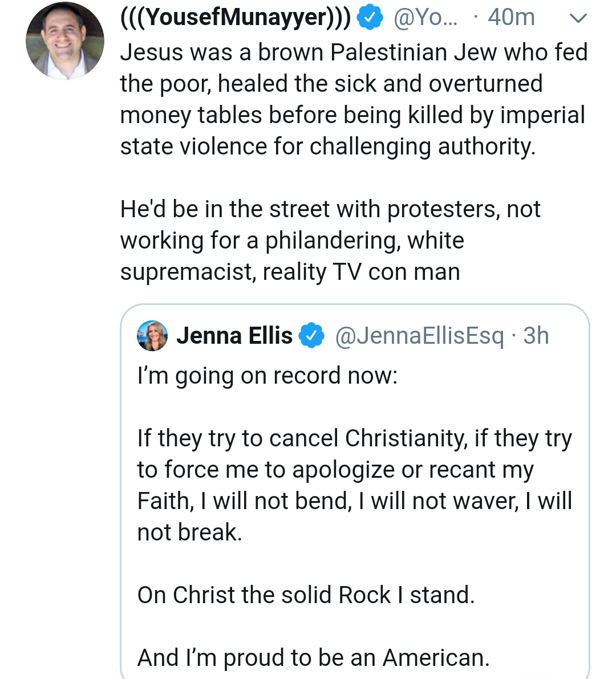Select the "He'd be in the street" paragraph
This screenshot has height=679, width=616.
(x=330, y=241)
